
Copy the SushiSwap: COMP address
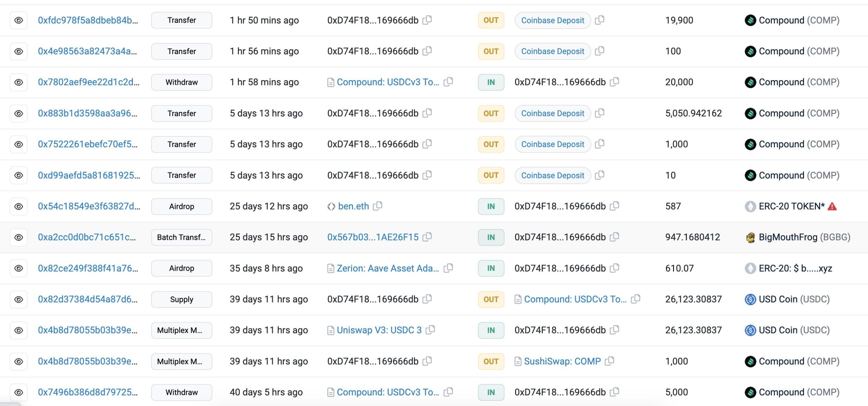coord(610,361)
